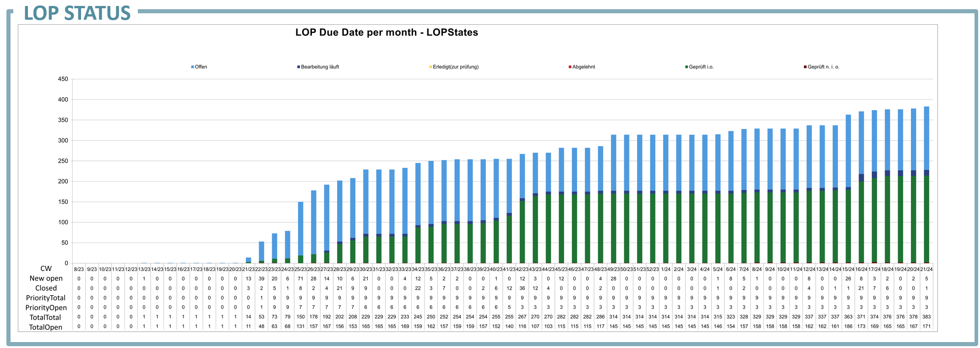Select the LOP STATUS heading
Screen dimensions: 980x348
[x=77, y=13]
